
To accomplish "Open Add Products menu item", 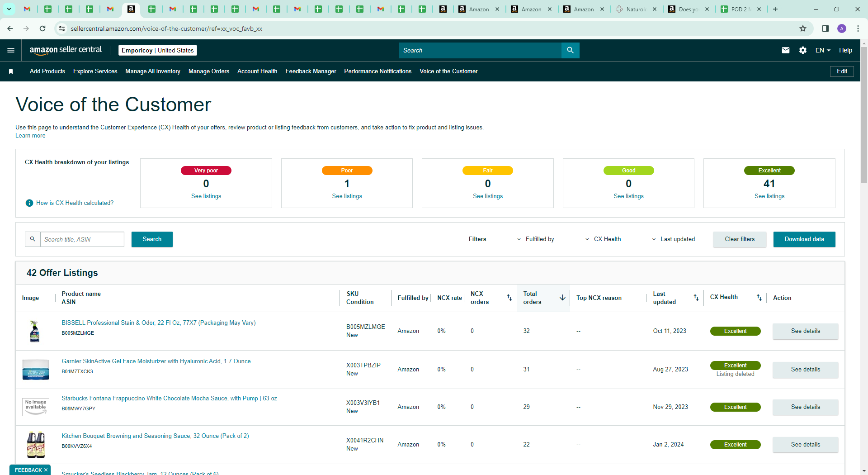I will pyautogui.click(x=47, y=71).
